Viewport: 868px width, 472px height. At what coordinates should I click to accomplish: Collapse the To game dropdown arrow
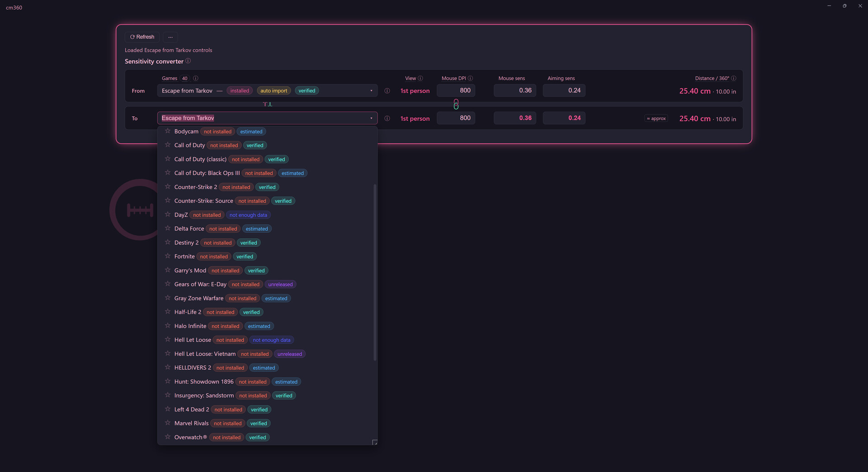tap(371, 118)
